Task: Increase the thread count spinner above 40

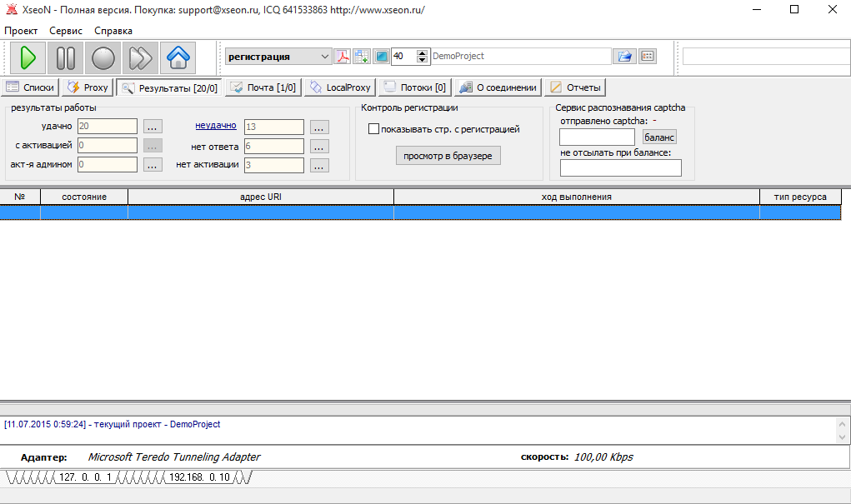Action: click(423, 53)
